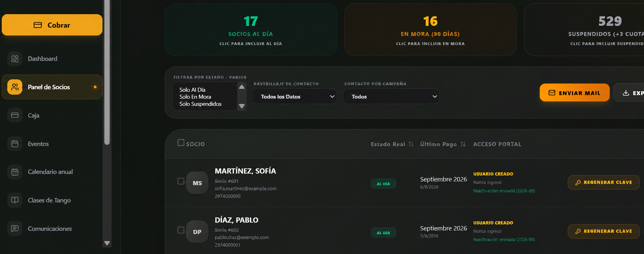This screenshot has height=254, width=644.
Task: Sort by Estado Real arrows icon
Action: [411, 144]
